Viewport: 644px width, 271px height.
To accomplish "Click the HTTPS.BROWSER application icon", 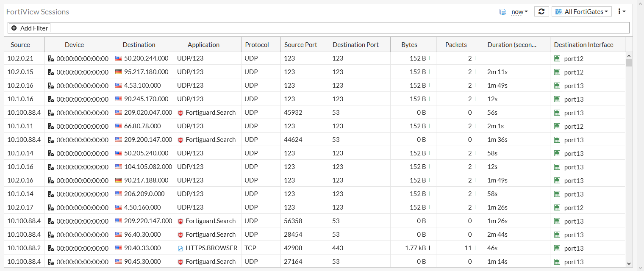I will pos(181,248).
